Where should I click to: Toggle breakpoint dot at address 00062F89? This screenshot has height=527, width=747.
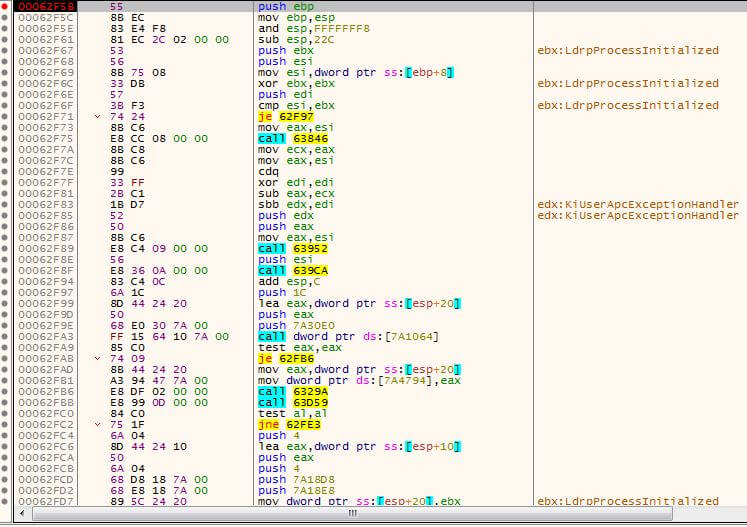pyautogui.click(x=4, y=249)
